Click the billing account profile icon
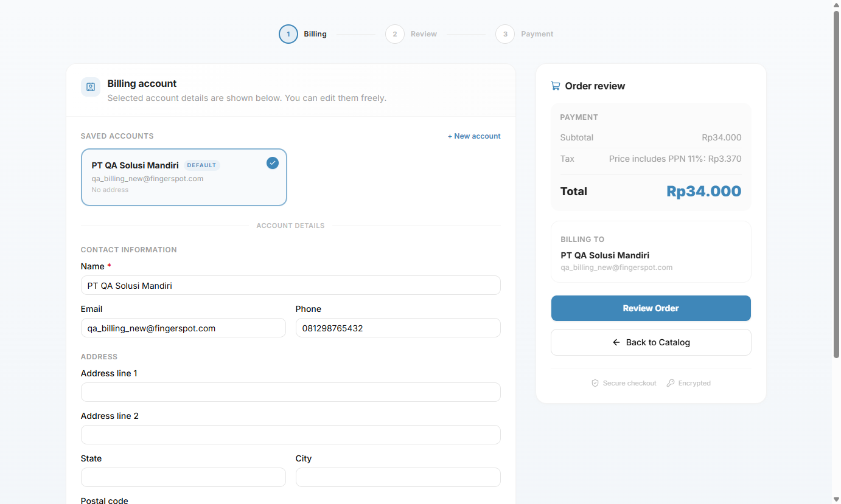Image resolution: width=841 pixels, height=504 pixels. point(91,87)
